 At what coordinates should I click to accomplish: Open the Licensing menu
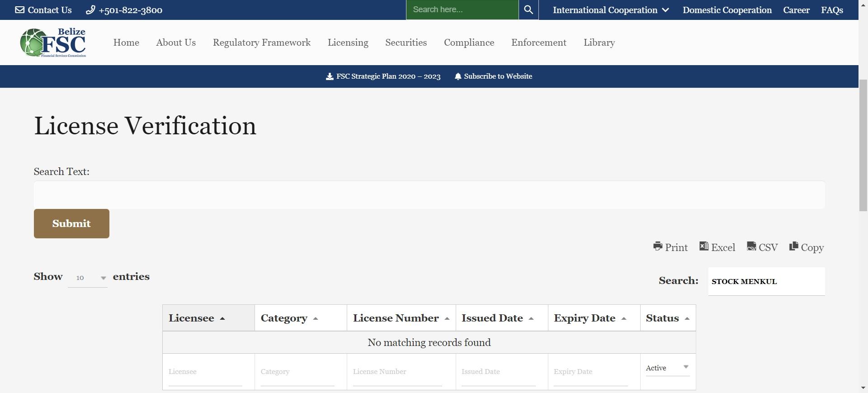[348, 43]
